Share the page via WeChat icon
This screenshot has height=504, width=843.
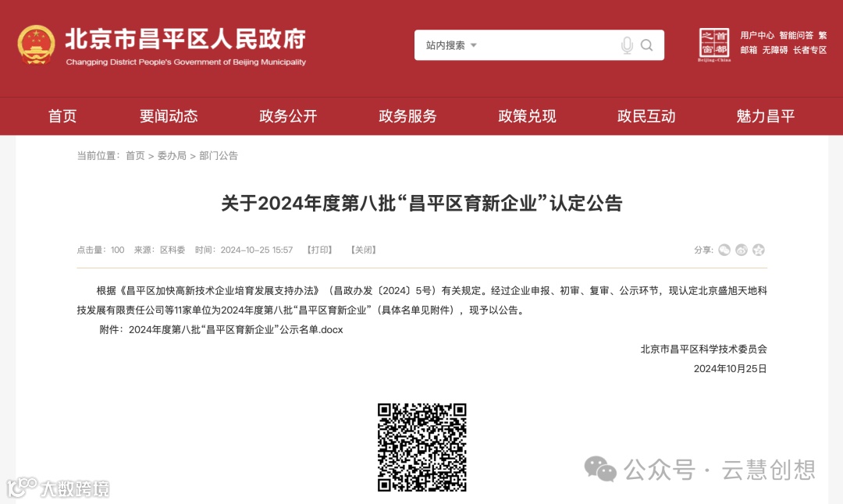724,250
